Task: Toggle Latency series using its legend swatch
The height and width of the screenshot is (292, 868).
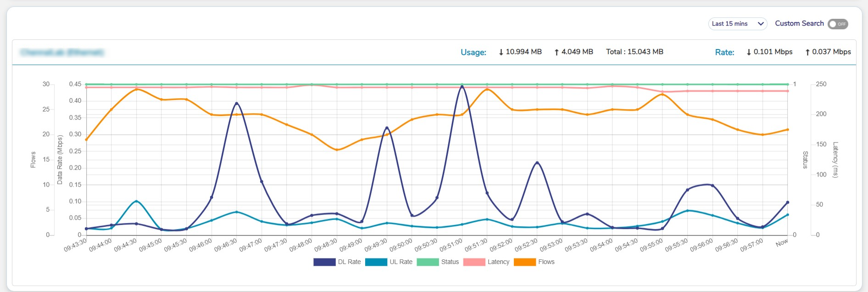Action: [474, 262]
